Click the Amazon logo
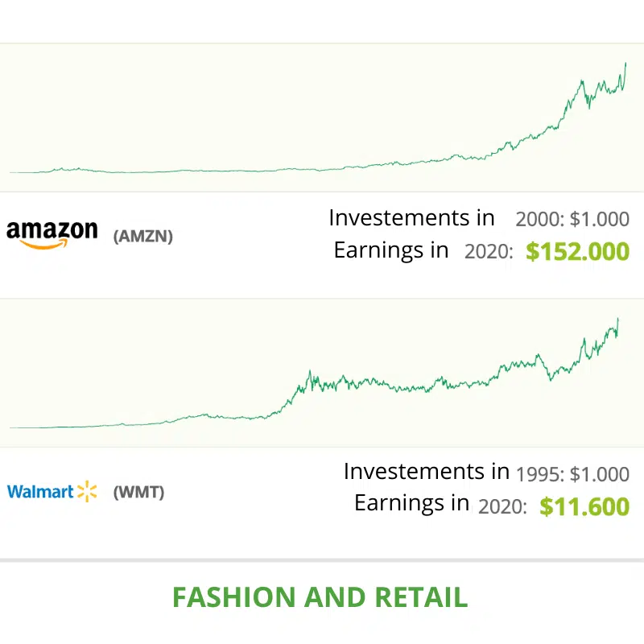This screenshot has height=644, width=644. point(52,235)
